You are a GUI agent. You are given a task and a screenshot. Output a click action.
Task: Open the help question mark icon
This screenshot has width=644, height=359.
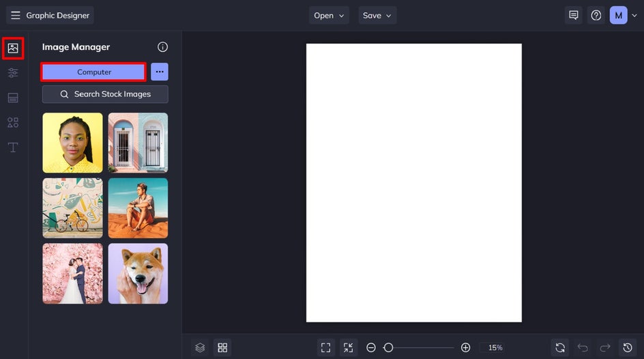tap(596, 15)
